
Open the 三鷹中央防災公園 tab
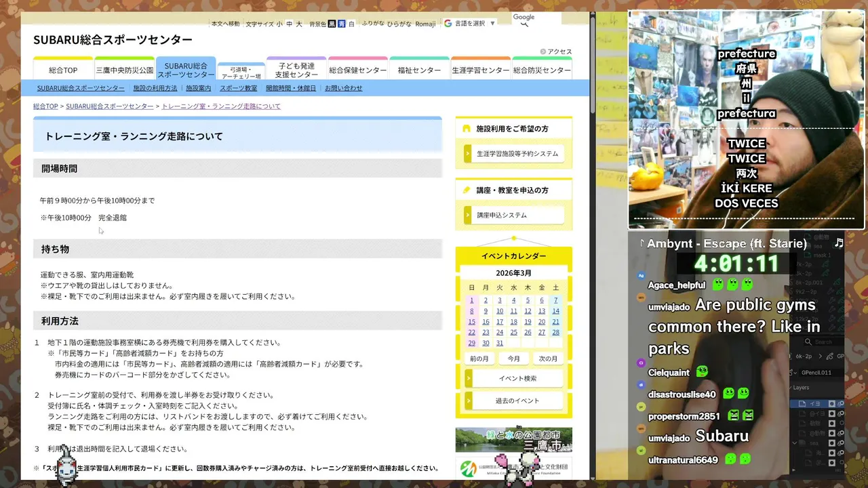pyautogui.click(x=125, y=69)
